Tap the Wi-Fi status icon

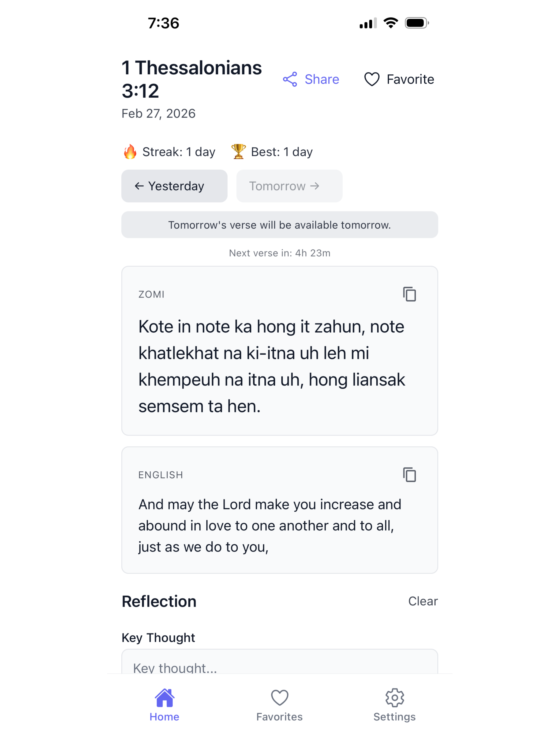(x=390, y=23)
